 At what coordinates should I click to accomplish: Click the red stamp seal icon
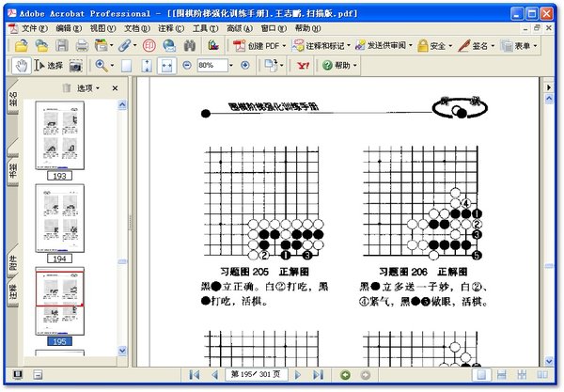point(149,46)
